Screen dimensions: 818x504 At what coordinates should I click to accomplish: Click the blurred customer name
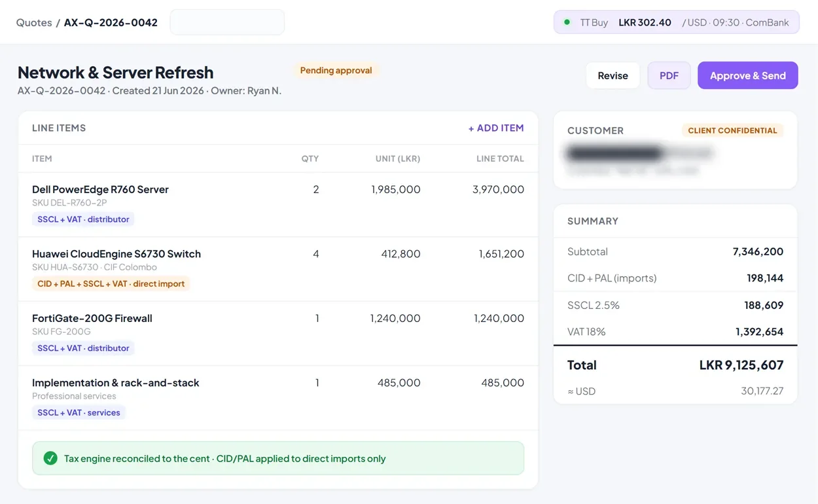point(639,153)
